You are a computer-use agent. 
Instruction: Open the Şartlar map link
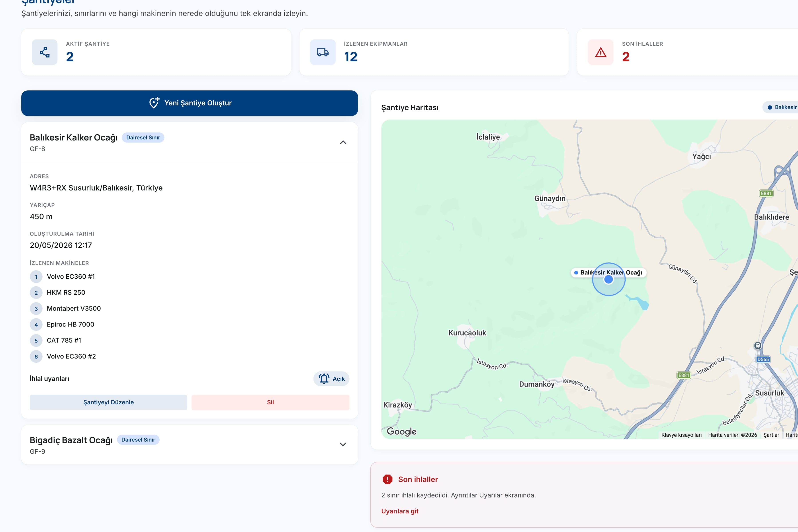tap(771, 435)
